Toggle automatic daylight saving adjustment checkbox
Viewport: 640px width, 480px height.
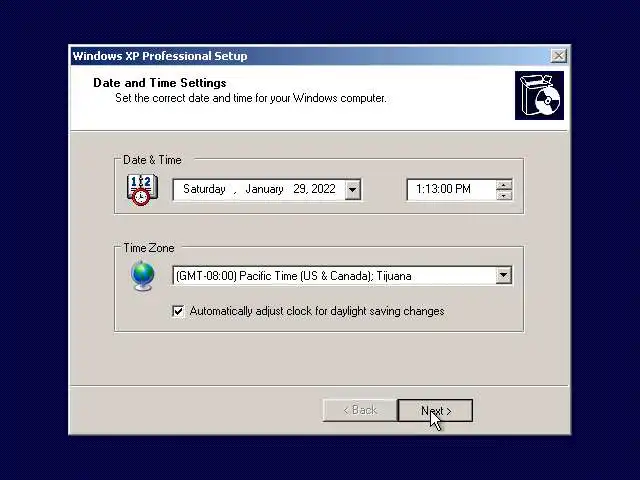[178, 311]
